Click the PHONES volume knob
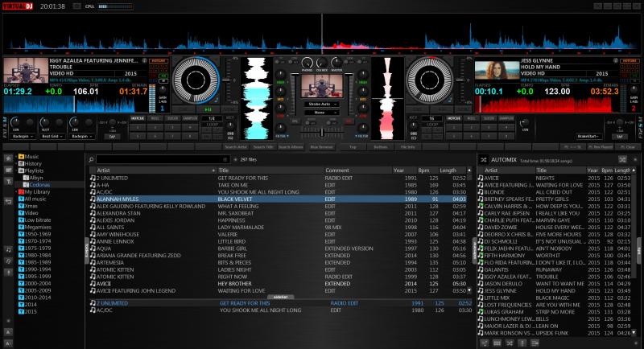644x349 pixels. 307,63
